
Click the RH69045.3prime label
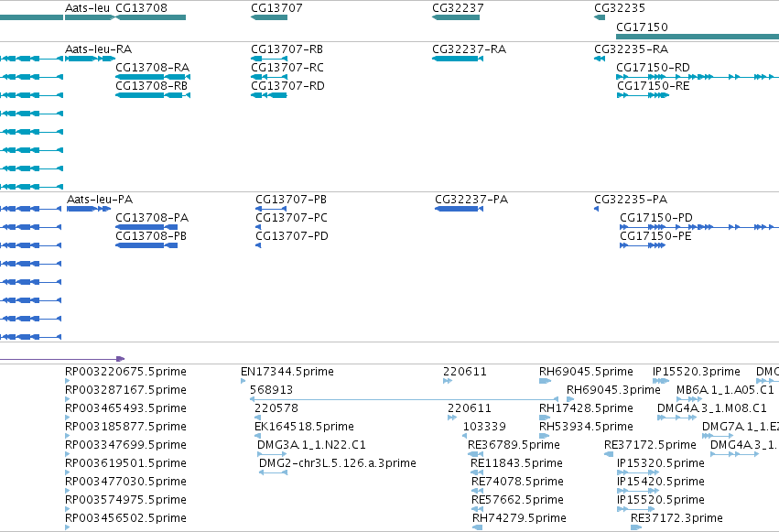(x=613, y=390)
